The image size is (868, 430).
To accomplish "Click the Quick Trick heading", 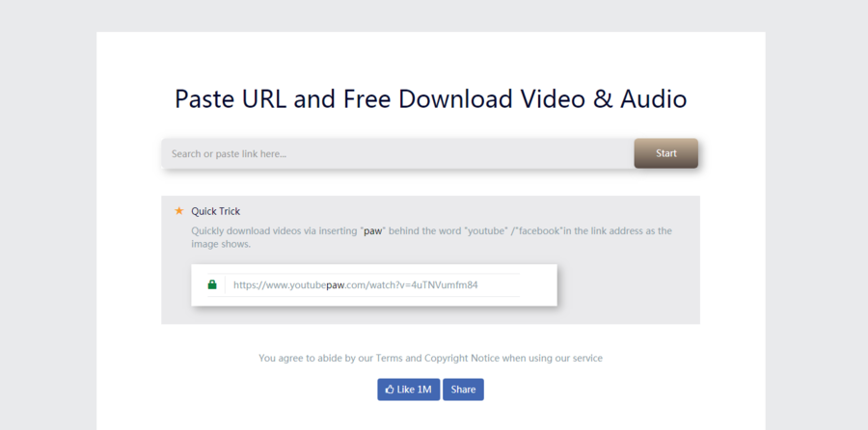I will click(215, 211).
